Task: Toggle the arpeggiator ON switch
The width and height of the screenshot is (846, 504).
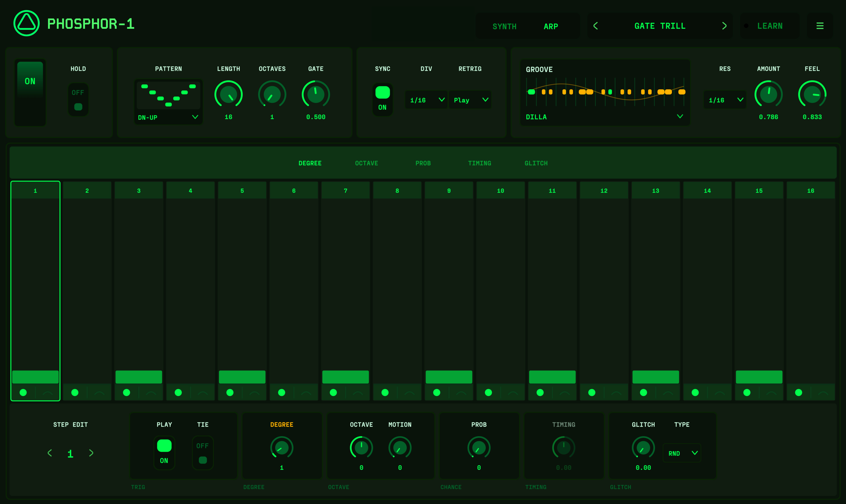Action: (30, 92)
